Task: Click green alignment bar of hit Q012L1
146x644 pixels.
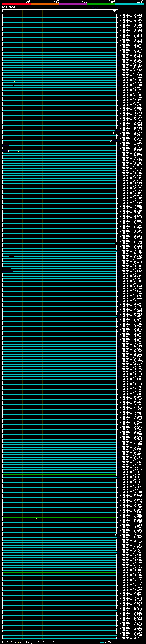Action: pyautogui.click(x=59, y=474)
